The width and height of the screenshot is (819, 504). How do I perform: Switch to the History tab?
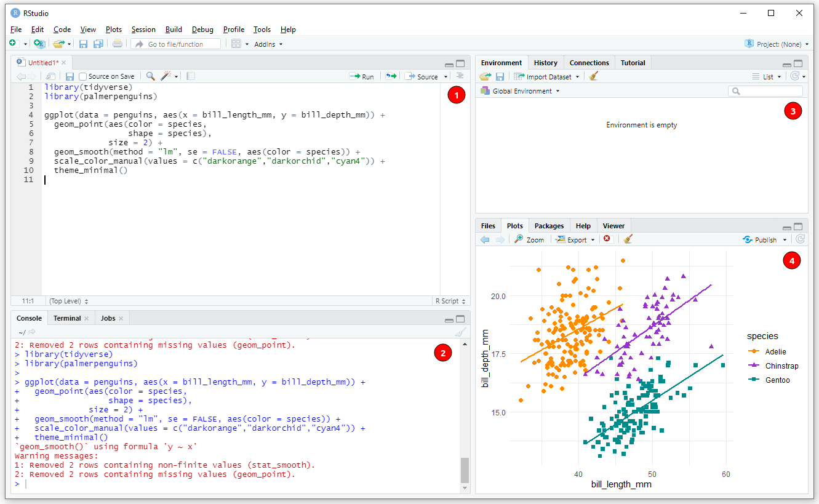click(545, 63)
